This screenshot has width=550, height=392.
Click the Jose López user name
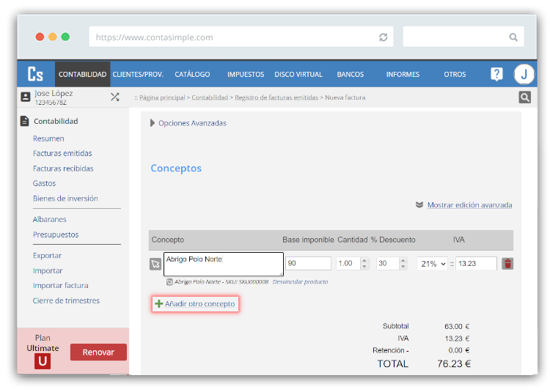coord(54,93)
